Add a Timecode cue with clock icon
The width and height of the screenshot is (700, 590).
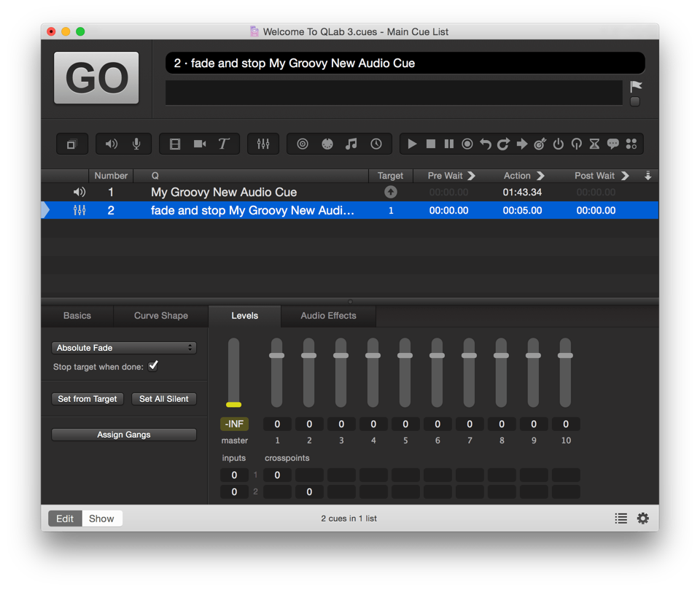tap(376, 144)
